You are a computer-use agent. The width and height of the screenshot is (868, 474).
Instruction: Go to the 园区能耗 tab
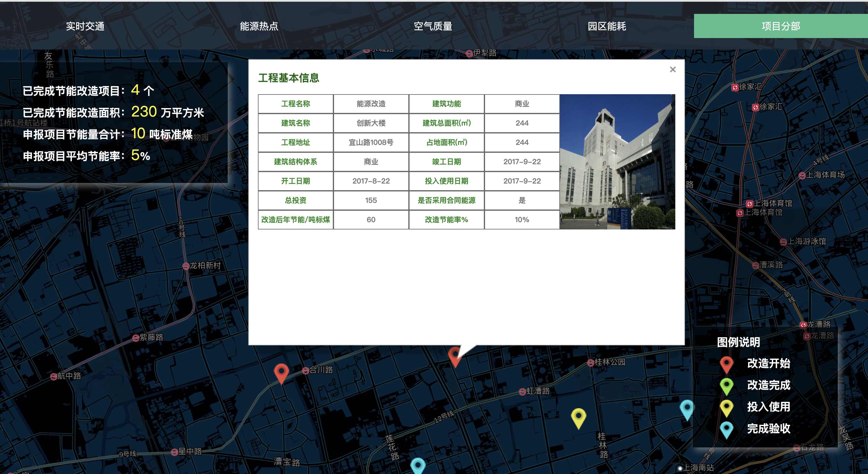tap(606, 26)
